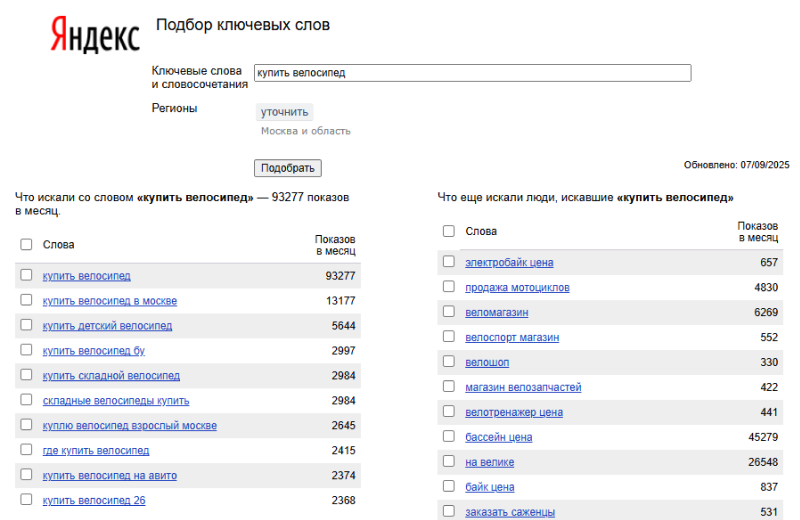Click the Москва и область region text
800x520 pixels.
306,131
